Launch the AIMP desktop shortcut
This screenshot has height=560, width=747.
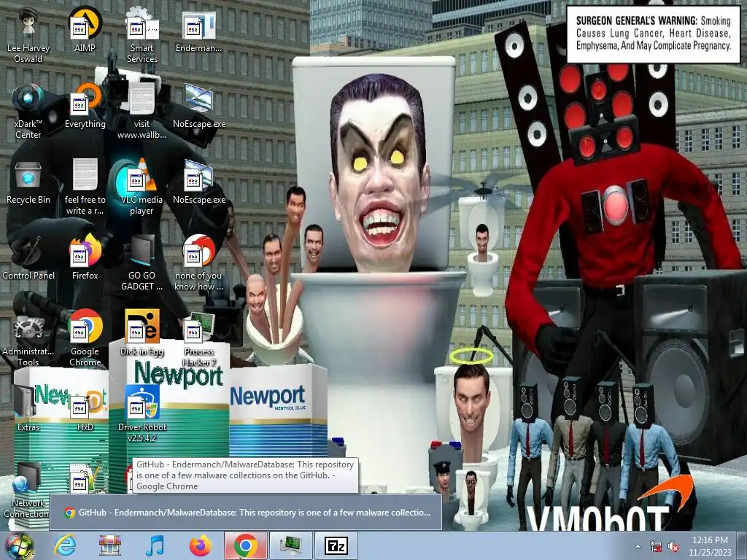[x=85, y=29]
